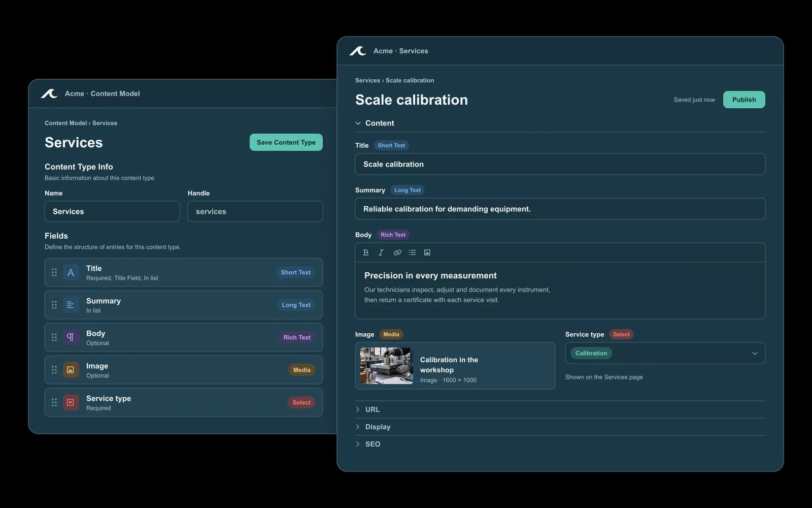This screenshot has width=812, height=508.
Task: Click the Summary input field
Action: 560,209
